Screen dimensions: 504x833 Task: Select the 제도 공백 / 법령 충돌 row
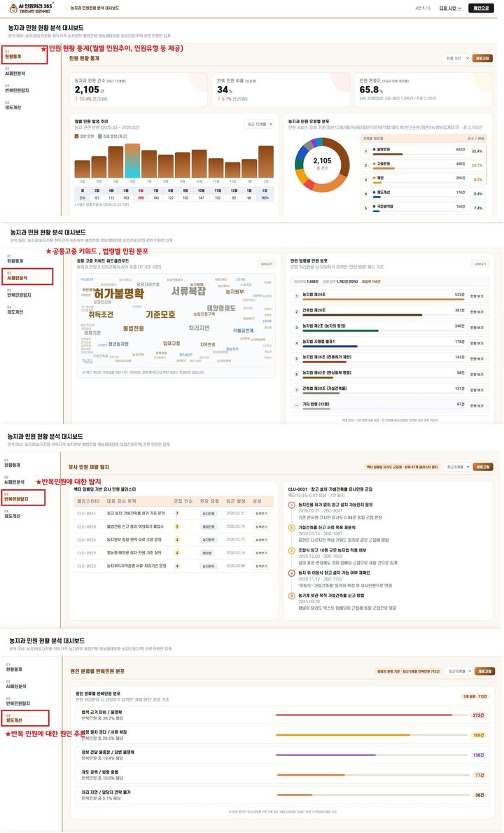point(282,775)
